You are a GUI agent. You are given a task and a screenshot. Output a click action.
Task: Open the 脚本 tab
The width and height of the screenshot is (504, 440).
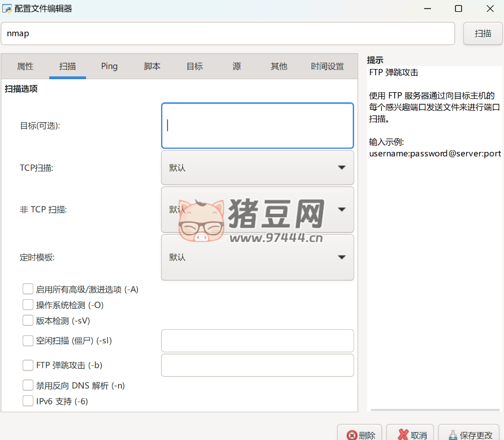(152, 66)
